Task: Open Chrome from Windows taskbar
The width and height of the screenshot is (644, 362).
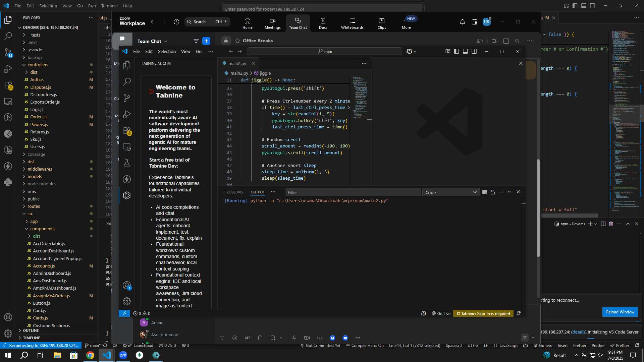Action: coord(90,355)
